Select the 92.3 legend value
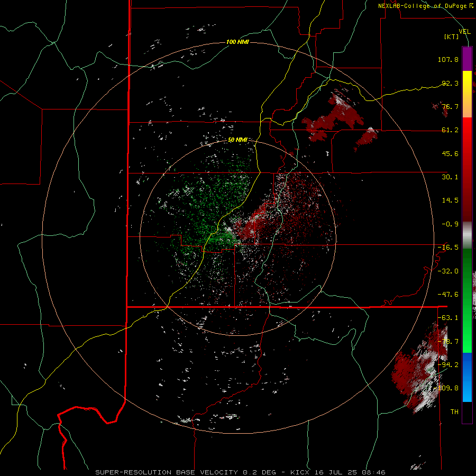Screen dimensions: 476x476 pyautogui.click(x=450, y=83)
